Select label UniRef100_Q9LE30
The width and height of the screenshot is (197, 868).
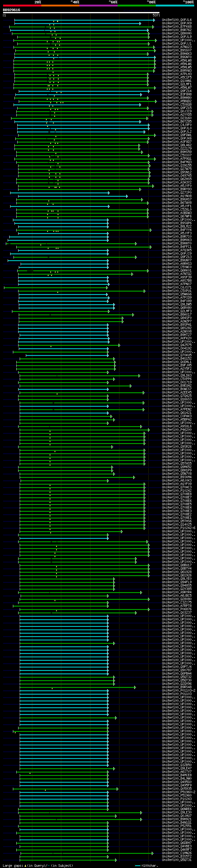pos(177,812)
